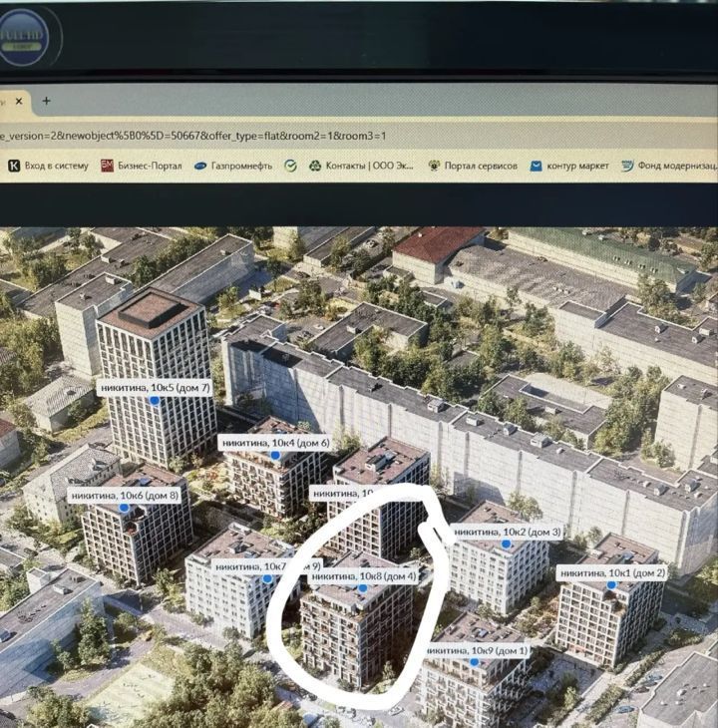Open a new tab with the plus button
718x728 pixels.
point(46,101)
